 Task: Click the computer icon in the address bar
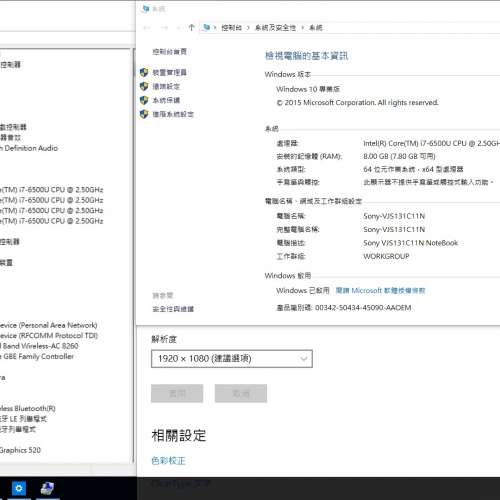(206, 27)
